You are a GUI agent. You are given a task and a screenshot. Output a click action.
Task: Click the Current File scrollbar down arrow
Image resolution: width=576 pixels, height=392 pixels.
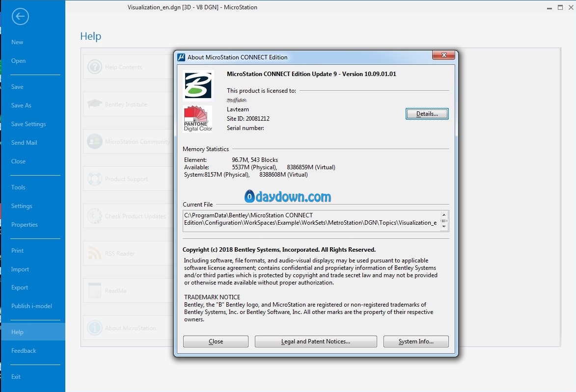pos(444,227)
